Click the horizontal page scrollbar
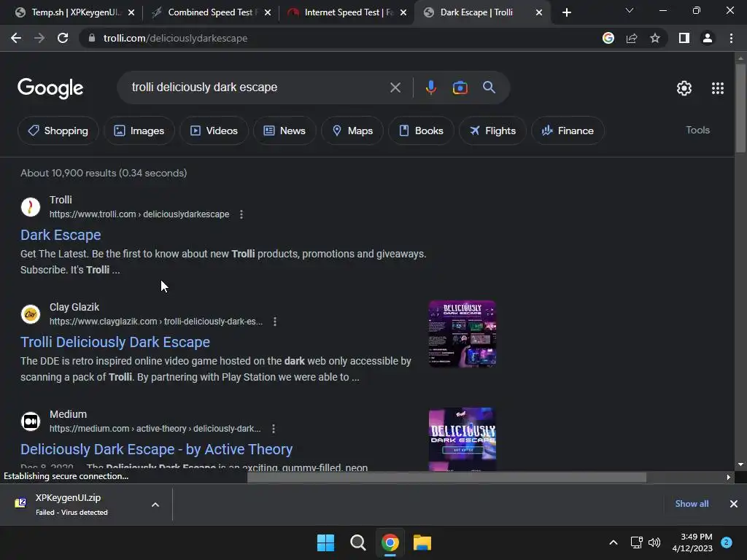This screenshot has width=747, height=560. 447,477
